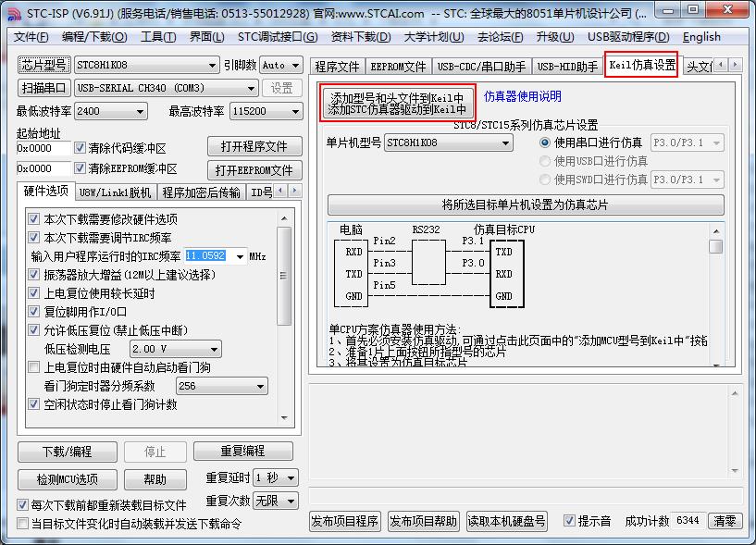The image size is (756, 545).
Task: Open 文件(F) menu
Action: point(31,37)
